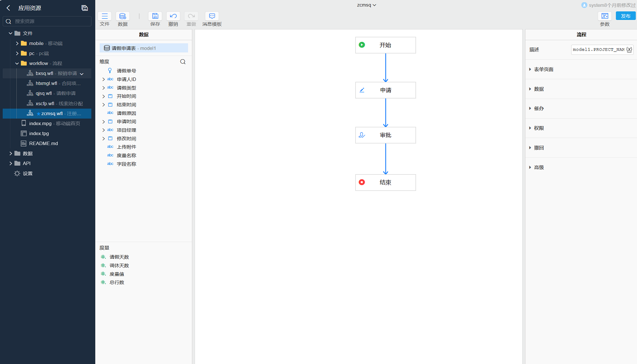Select the 审批 approval node
The image size is (637, 364).
pos(385,135)
